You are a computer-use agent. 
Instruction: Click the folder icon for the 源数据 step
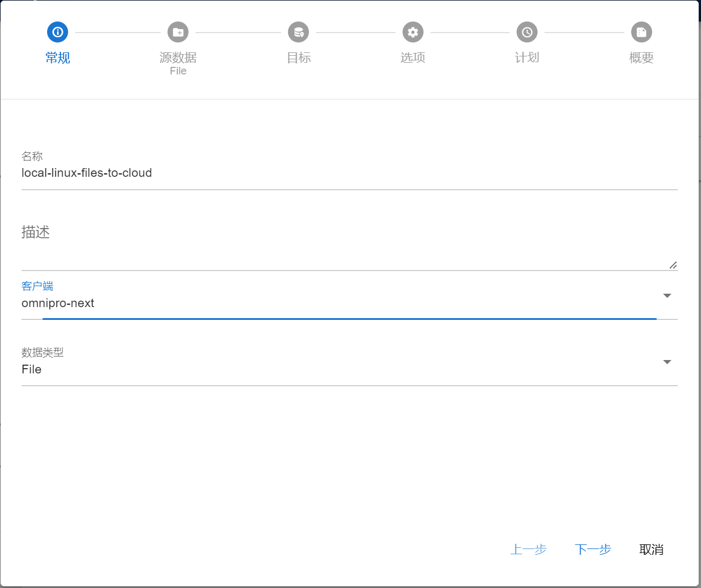click(x=178, y=32)
